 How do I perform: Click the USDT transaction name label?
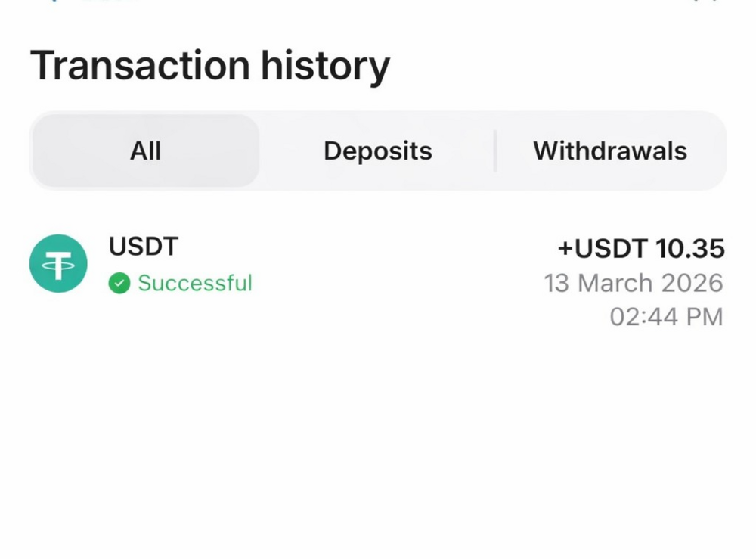click(144, 247)
